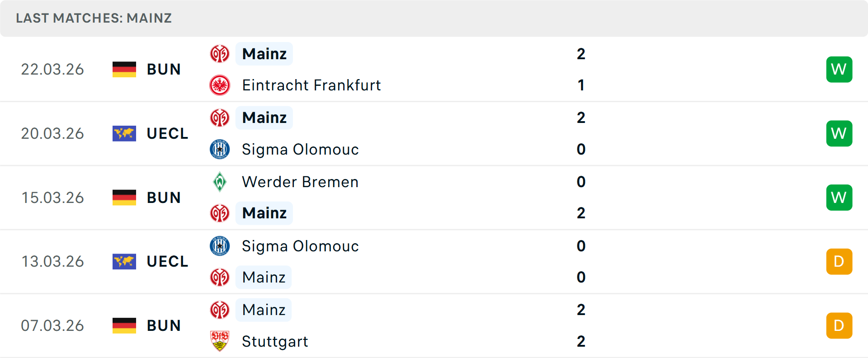
Task: Click the Eintracht Frankfurt club crest
Action: pos(220,85)
